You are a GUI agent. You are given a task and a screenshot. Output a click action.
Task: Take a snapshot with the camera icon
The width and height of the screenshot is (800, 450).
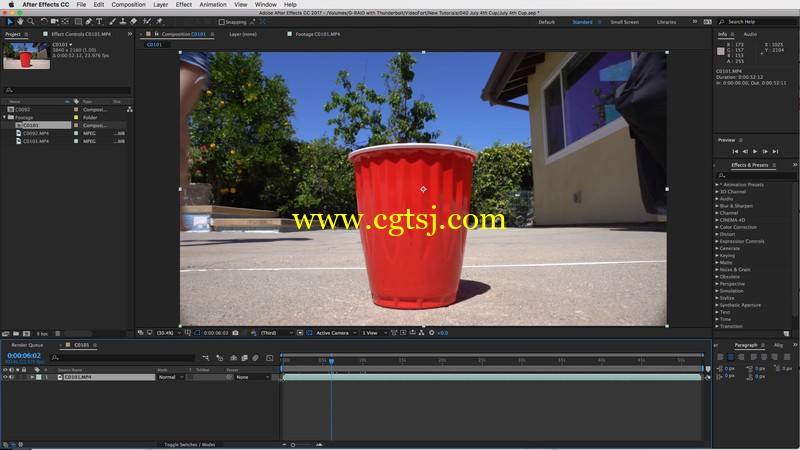pyautogui.click(x=235, y=333)
